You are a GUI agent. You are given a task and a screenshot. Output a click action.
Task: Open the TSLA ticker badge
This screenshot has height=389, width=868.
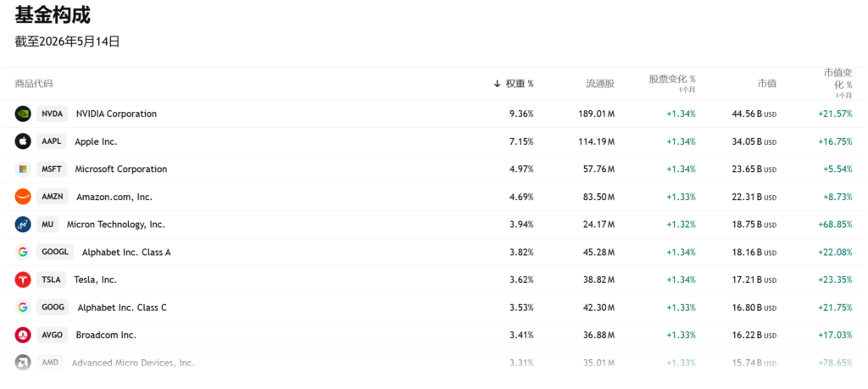click(52, 280)
